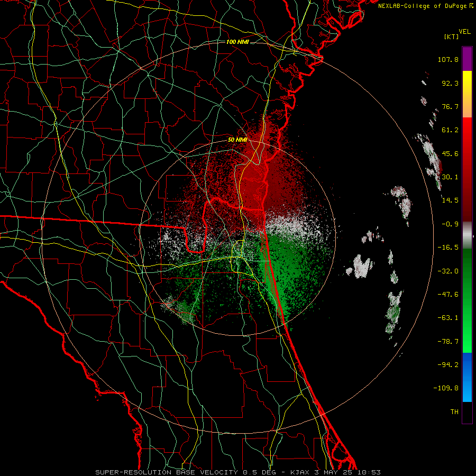Screen dimensions: 476x476
Task: Click the gray near-zero segment of the color bar
Action: tap(467, 235)
